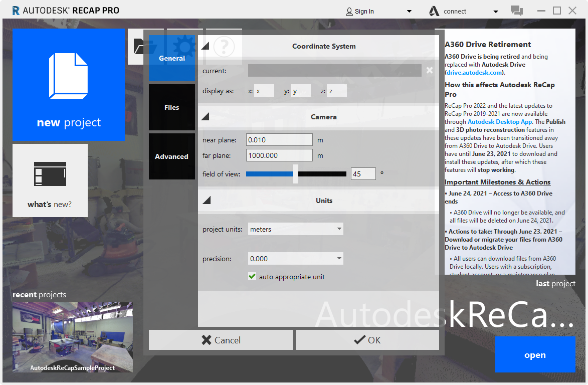Collapse the Units section

(x=206, y=200)
